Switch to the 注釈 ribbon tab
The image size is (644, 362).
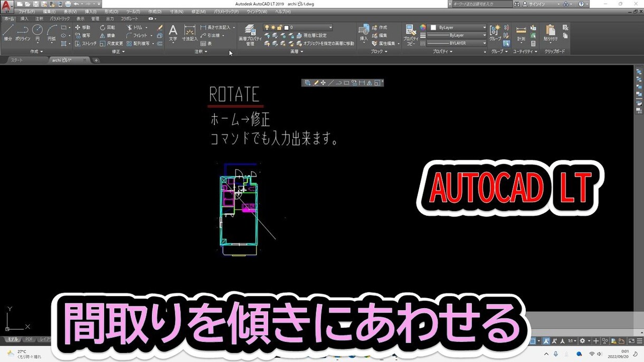pyautogui.click(x=39, y=18)
